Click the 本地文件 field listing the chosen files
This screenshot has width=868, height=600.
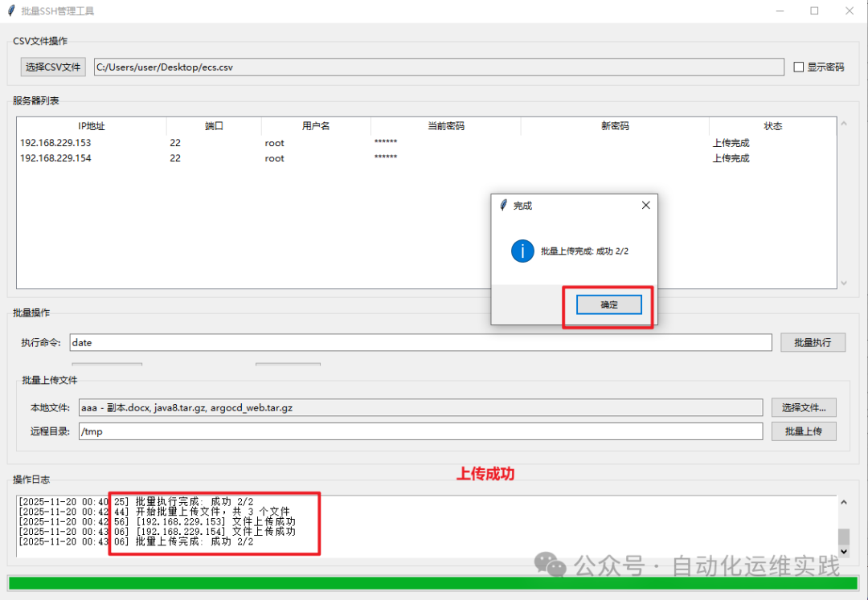tap(420, 407)
